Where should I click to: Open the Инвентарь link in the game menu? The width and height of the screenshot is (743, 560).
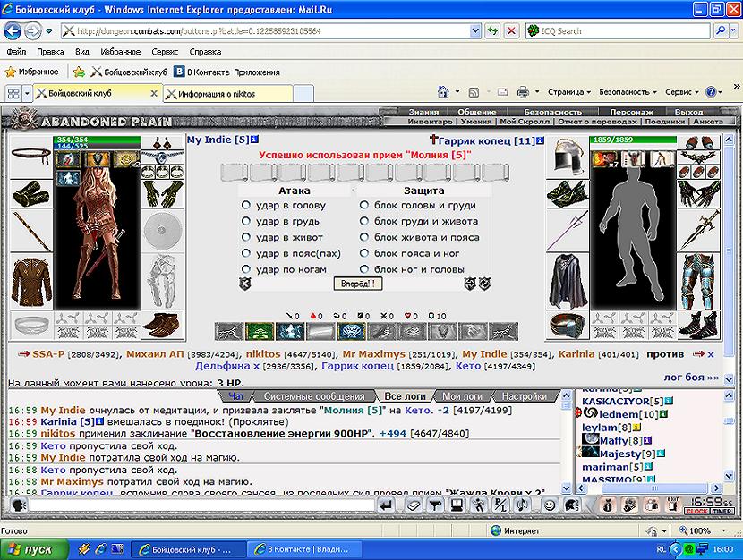[430, 122]
